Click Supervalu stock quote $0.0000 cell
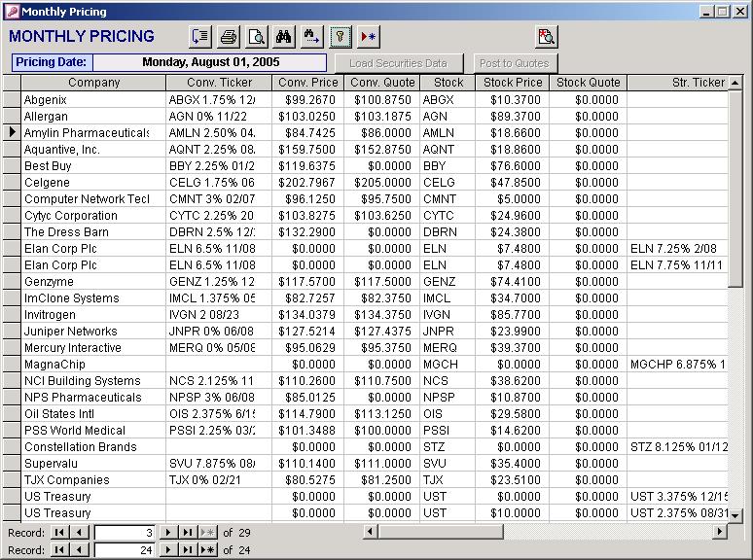Viewport: 753px width, 560px height. click(x=589, y=464)
